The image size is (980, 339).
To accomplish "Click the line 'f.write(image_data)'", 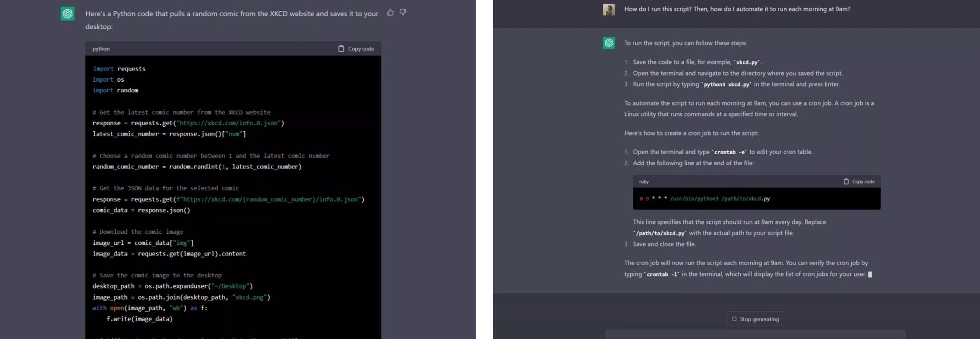I will (x=139, y=319).
